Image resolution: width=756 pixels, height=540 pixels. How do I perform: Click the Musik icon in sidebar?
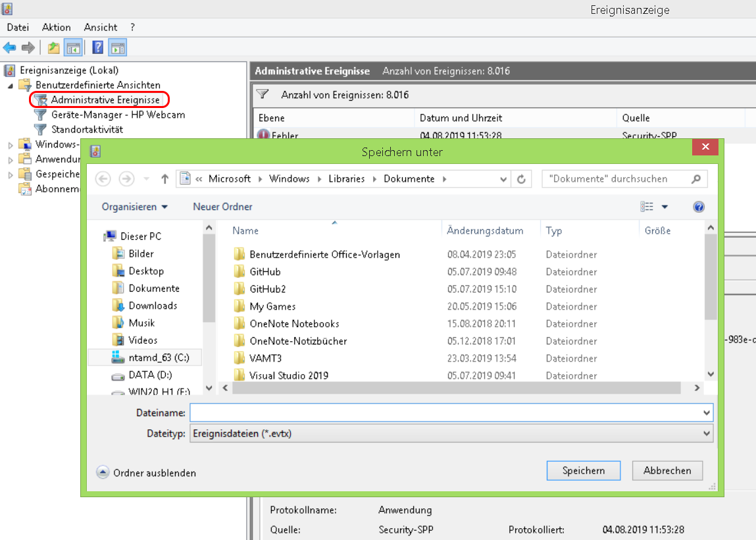tap(118, 323)
